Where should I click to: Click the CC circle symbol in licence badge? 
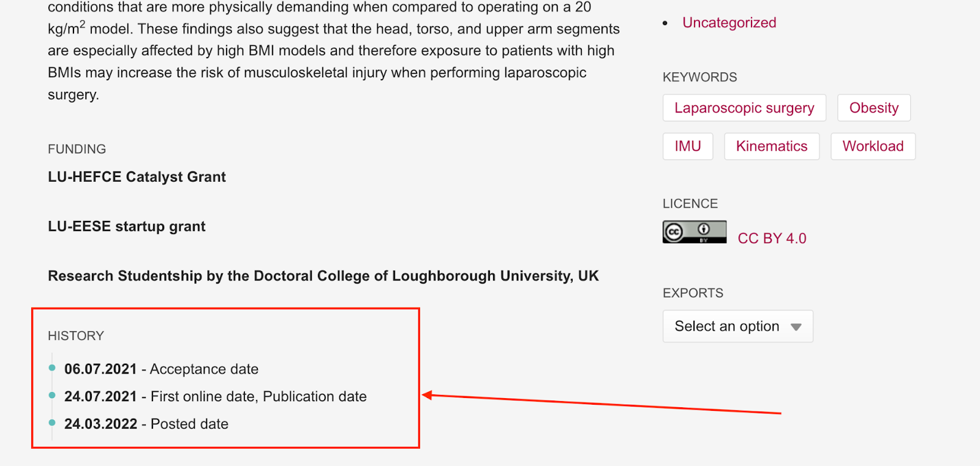[674, 232]
